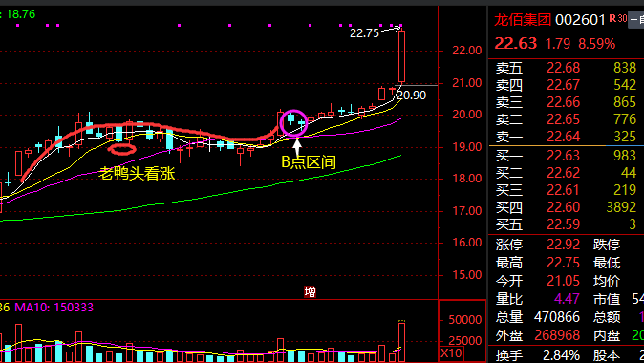Click the X10 volume scale box
Screen dimensions: 644x363
coord(451,353)
